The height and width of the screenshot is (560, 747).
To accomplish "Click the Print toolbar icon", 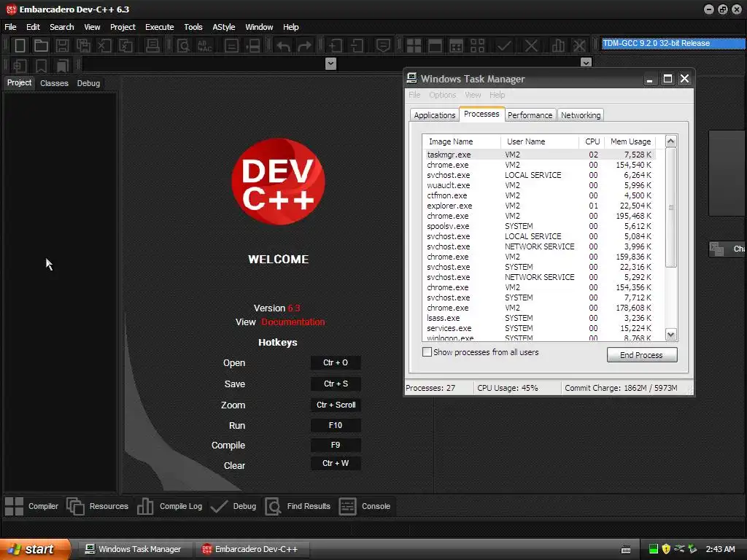I will (x=152, y=46).
